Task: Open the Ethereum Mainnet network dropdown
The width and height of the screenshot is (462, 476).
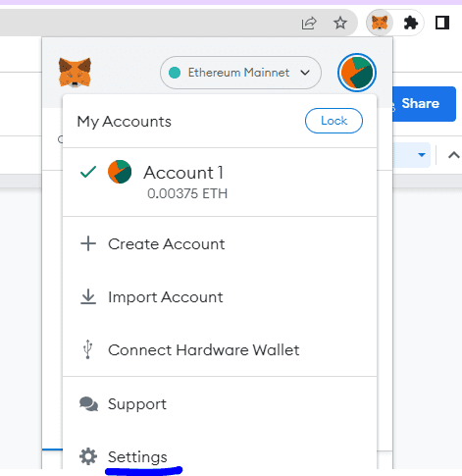Action: pos(240,73)
